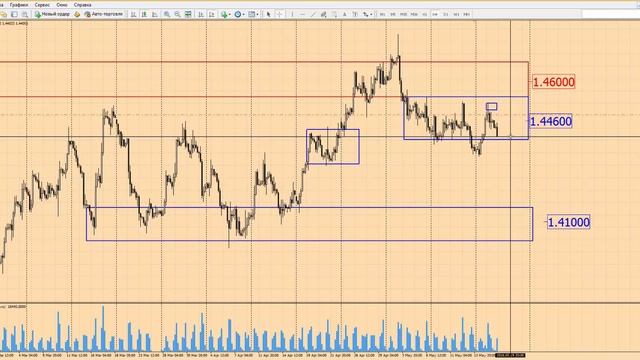Switch to H4 timeframe
Screen dimensions: 640x360
tap(435, 14)
